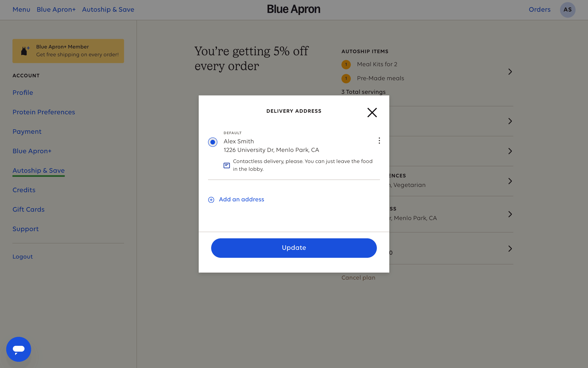The height and width of the screenshot is (368, 588).
Task: Open the AS account avatar
Action: [x=567, y=10]
